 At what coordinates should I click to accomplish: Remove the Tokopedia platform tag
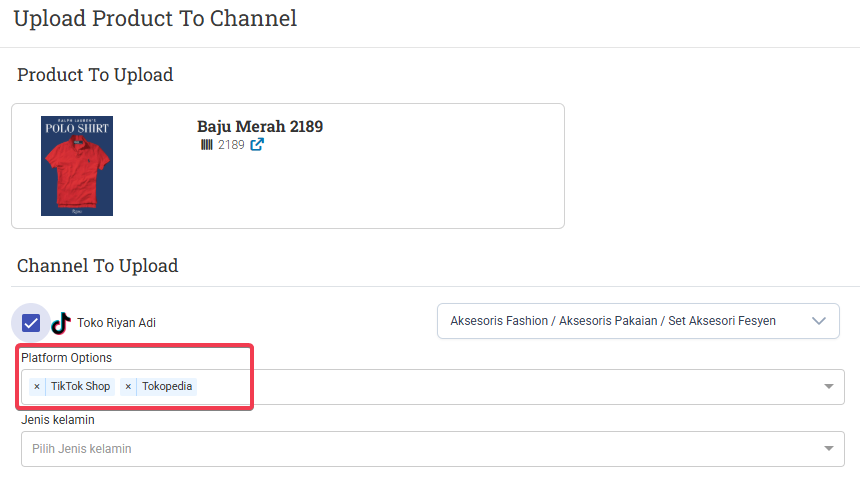(128, 386)
